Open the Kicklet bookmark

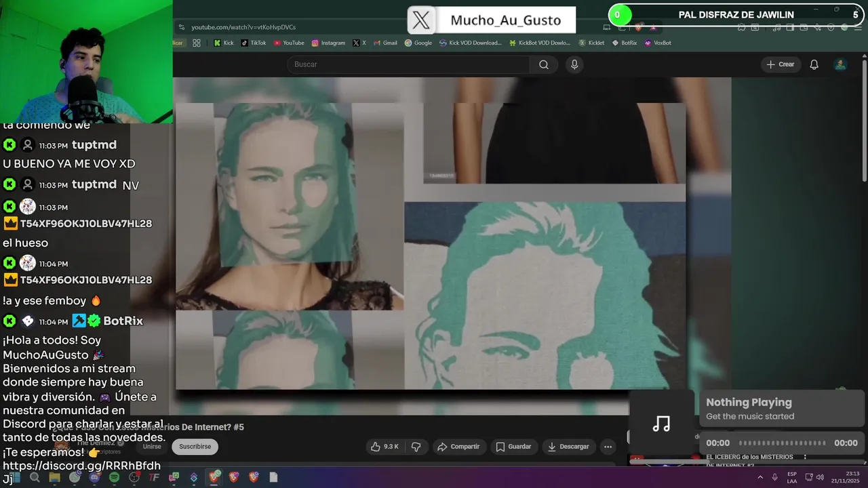tap(591, 43)
